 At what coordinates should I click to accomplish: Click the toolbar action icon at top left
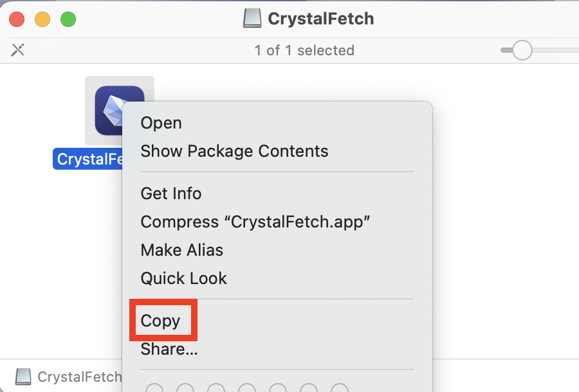pos(17,49)
